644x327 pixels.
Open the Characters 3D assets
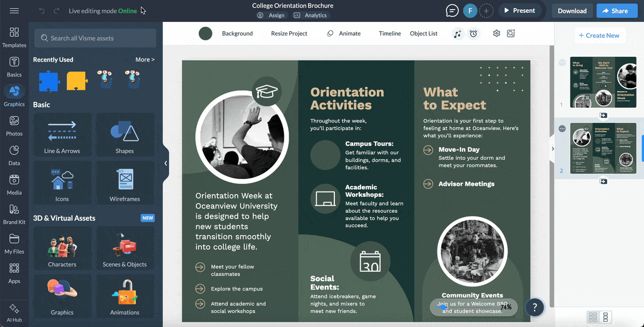(x=62, y=248)
